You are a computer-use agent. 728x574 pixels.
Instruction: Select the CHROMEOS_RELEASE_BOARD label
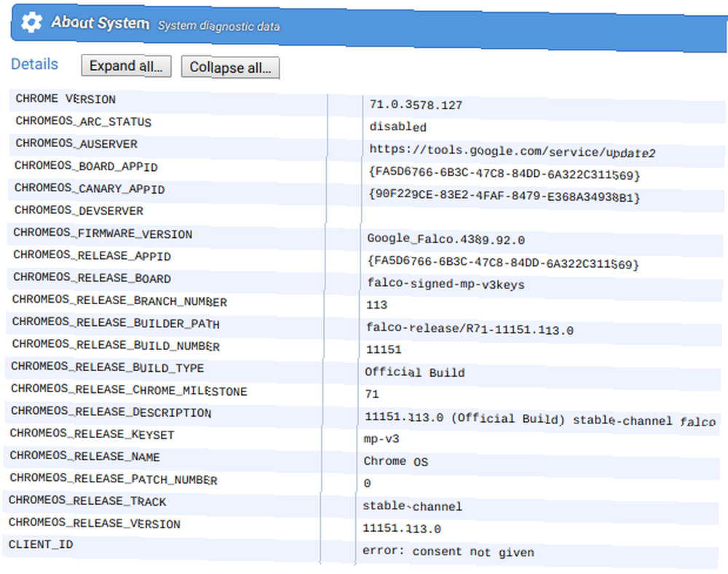[92, 277]
